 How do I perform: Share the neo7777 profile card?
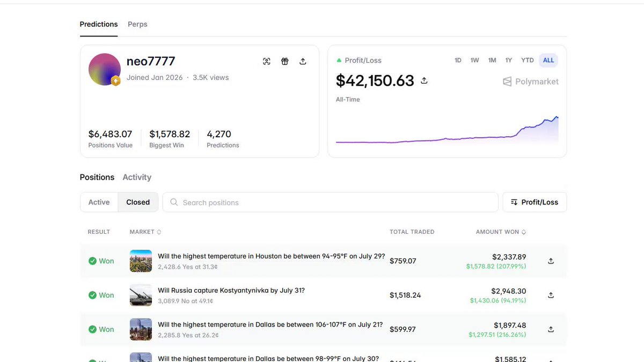303,61
